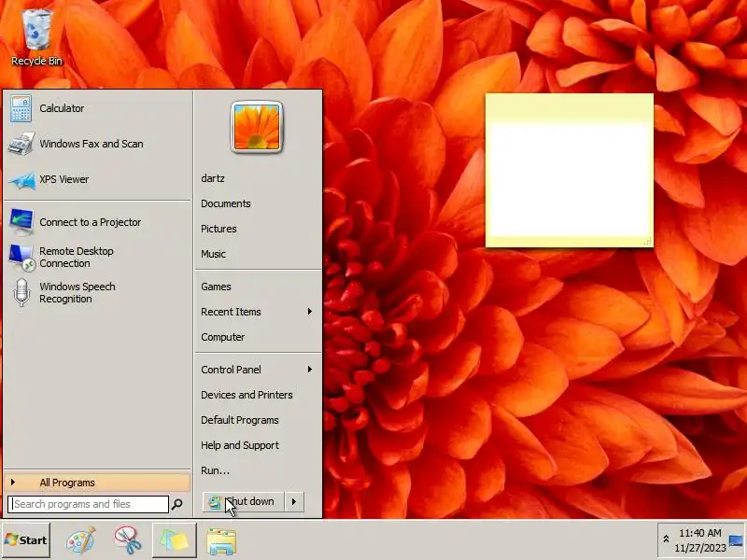Click the magnifier search icon
Viewport: 747px width, 560px height.
click(x=176, y=504)
